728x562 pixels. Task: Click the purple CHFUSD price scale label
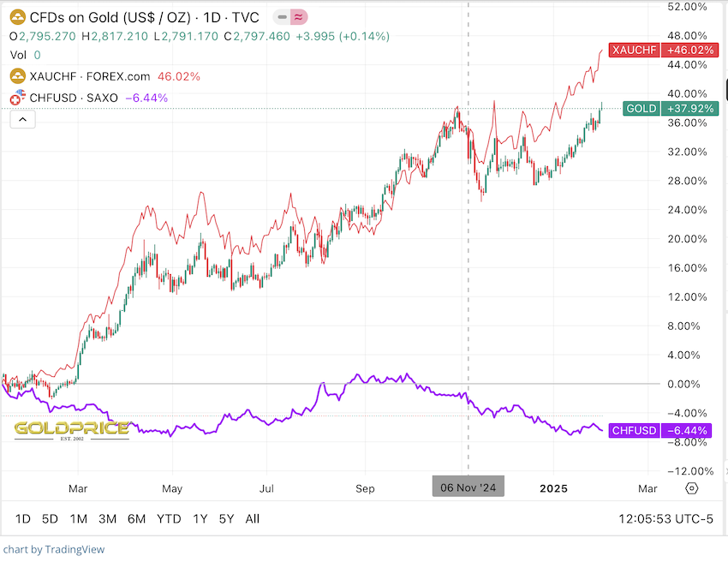click(634, 431)
